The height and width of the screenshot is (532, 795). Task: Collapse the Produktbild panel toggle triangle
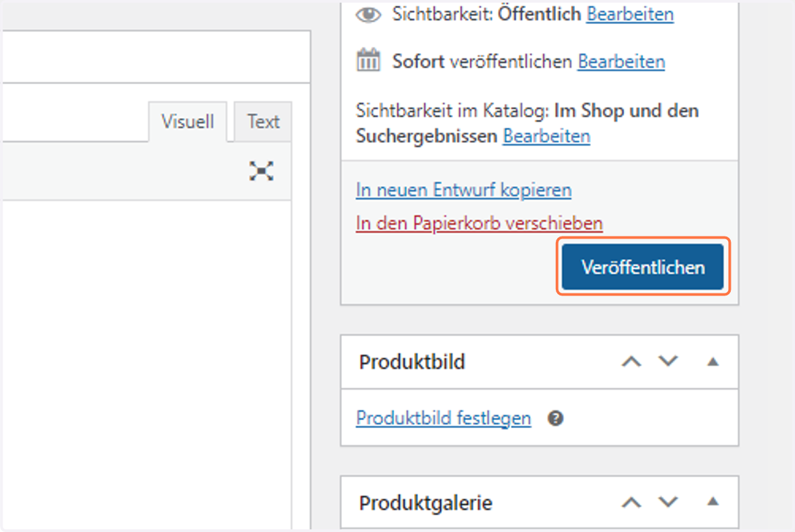pyautogui.click(x=713, y=362)
